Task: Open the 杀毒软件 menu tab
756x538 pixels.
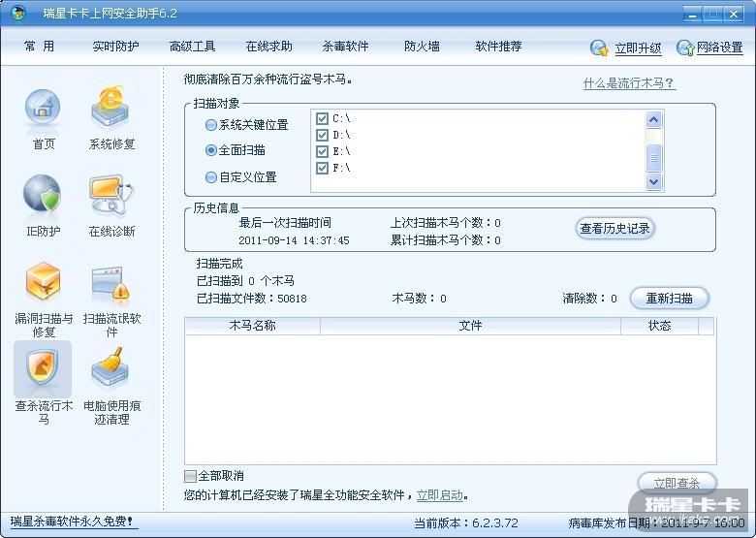Action: tap(345, 47)
